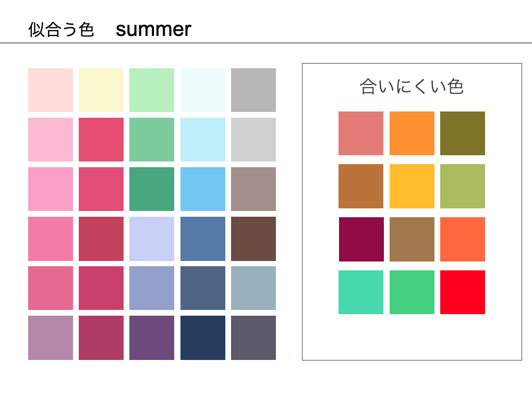Click the "summer" title text

tap(153, 30)
